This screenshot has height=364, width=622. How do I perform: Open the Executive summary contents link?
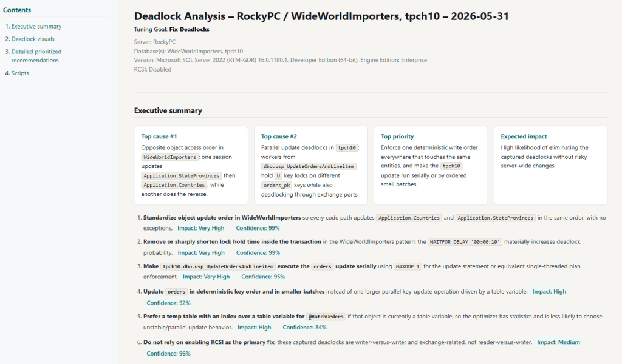pyautogui.click(x=36, y=27)
